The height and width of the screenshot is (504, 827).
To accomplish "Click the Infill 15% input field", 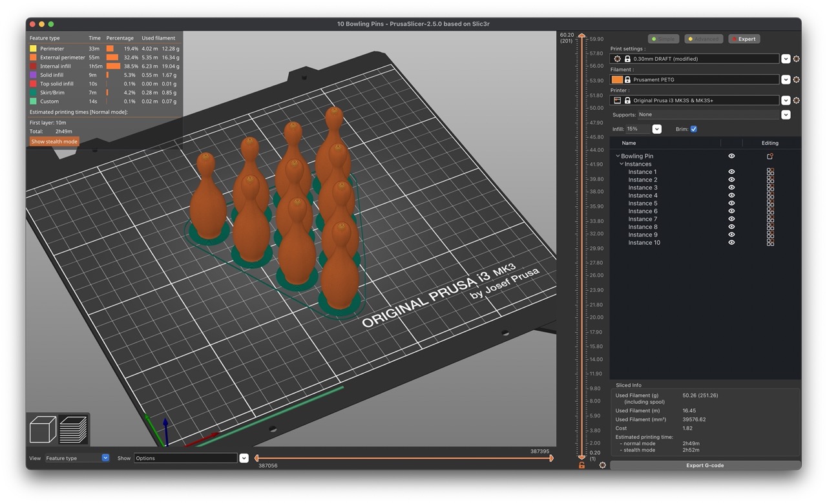I will coord(638,129).
